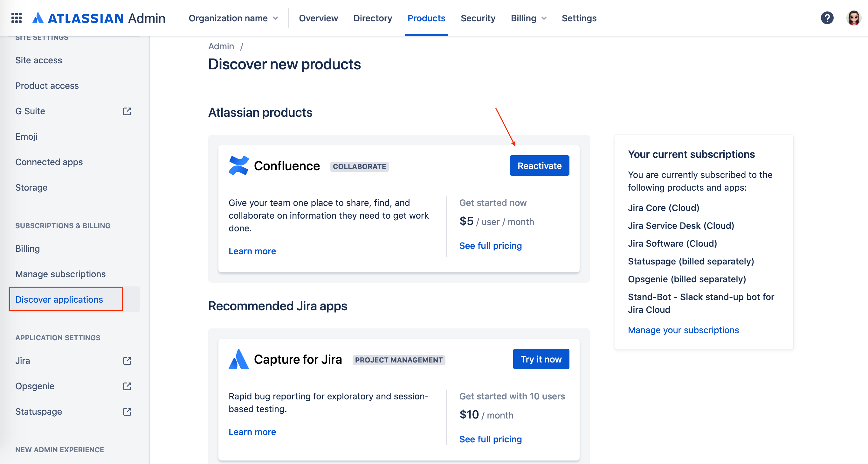
Task: Click the Atlassian Admin logo
Action: [99, 18]
